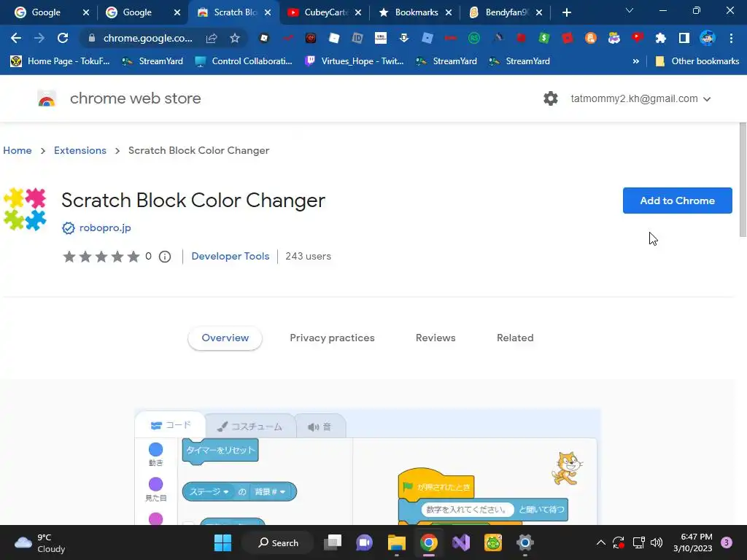Click the green RS circle extension icon
Screen dimensions: 747x560
click(474, 38)
